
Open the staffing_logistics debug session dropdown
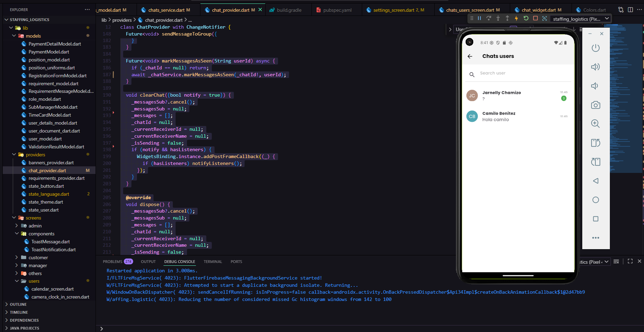[x=581, y=19]
